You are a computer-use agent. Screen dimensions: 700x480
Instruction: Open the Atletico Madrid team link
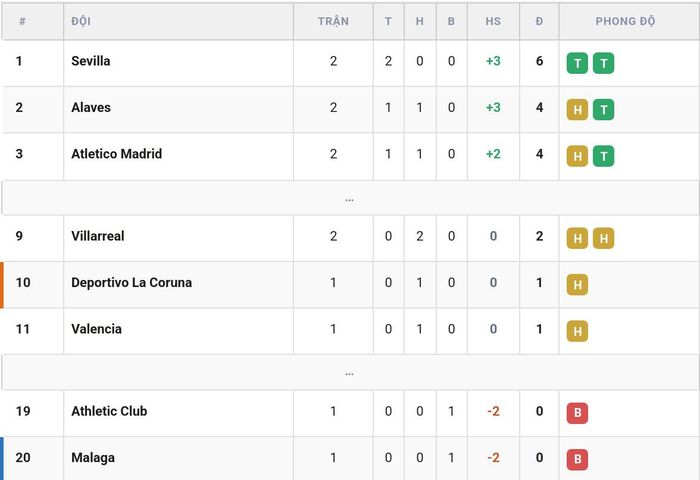(x=117, y=154)
